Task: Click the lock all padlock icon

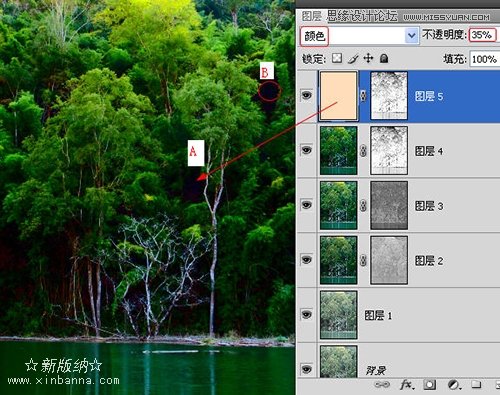Action: (x=384, y=59)
